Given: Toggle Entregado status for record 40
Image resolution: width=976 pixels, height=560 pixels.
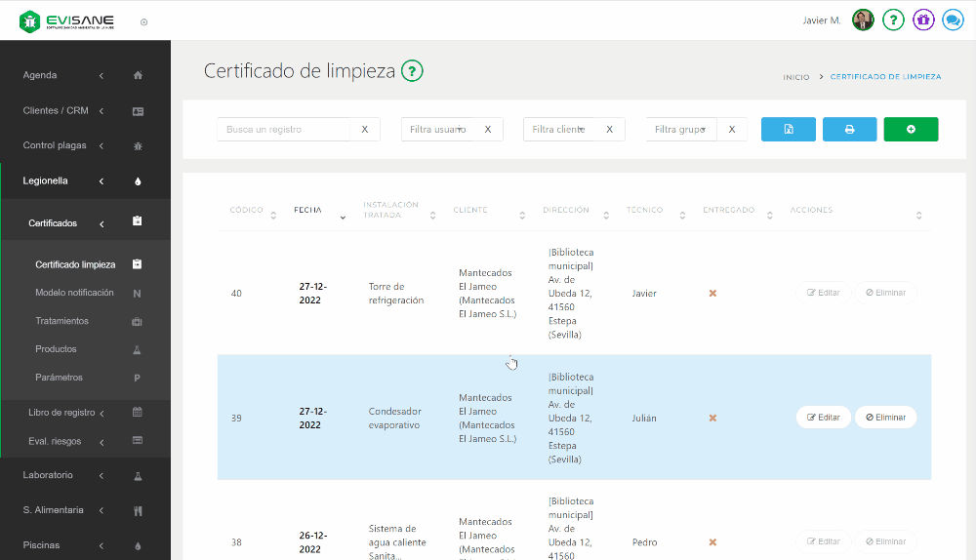Looking at the screenshot, I should 712,294.
